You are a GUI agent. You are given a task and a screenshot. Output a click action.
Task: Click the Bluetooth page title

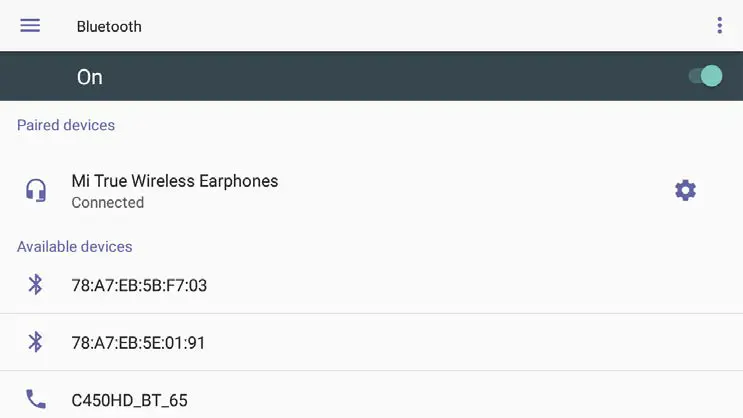(109, 27)
